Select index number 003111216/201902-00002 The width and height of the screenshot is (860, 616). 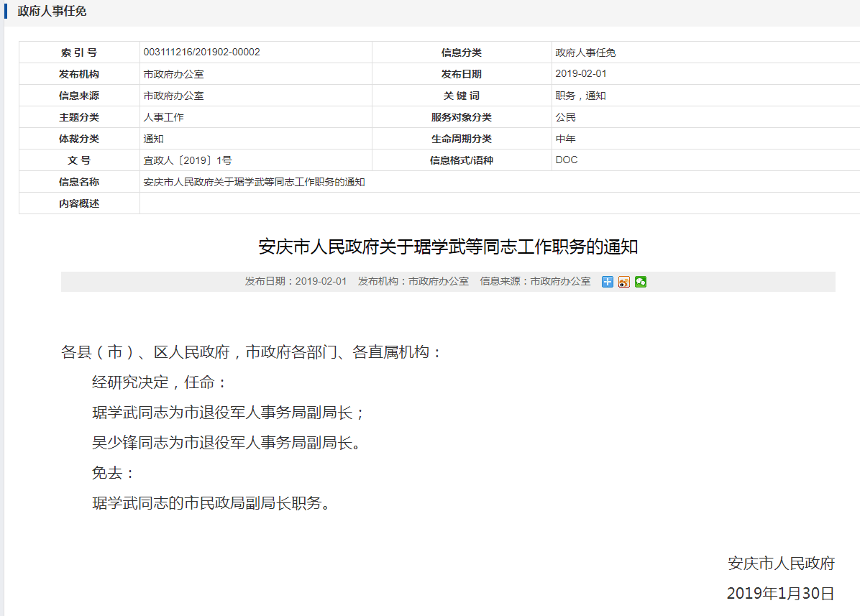(202, 52)
